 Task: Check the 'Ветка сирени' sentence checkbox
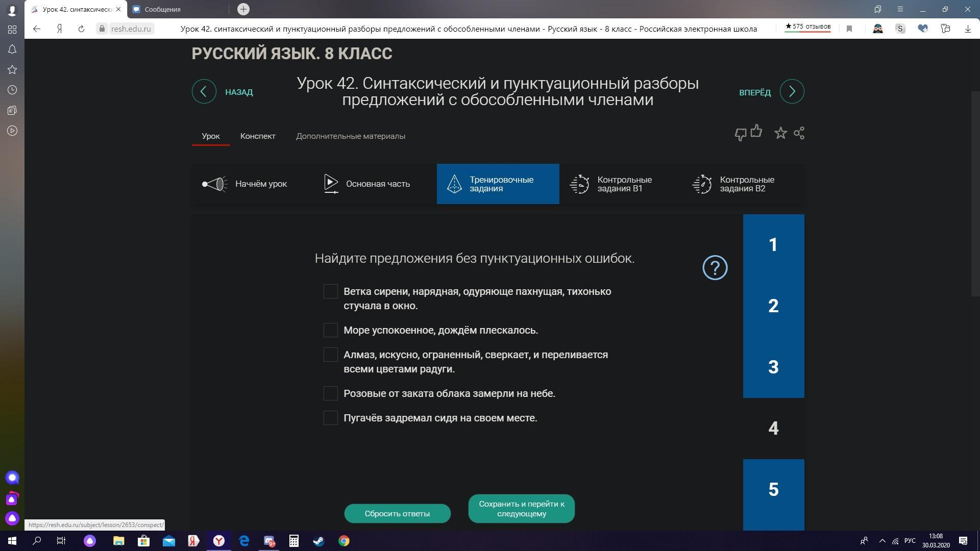click(x=331, y=291)
